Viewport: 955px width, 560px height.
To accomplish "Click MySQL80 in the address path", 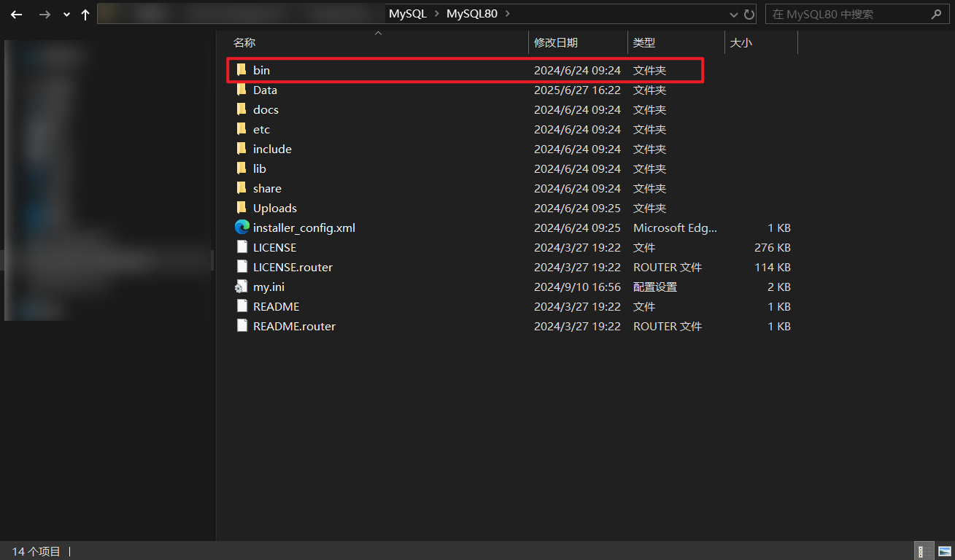I will (472, 14).
